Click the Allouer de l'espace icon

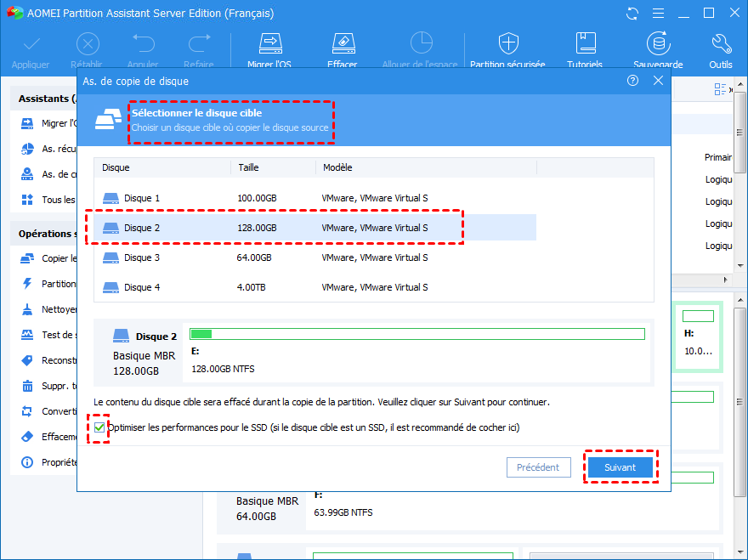[x=421, y=43]
